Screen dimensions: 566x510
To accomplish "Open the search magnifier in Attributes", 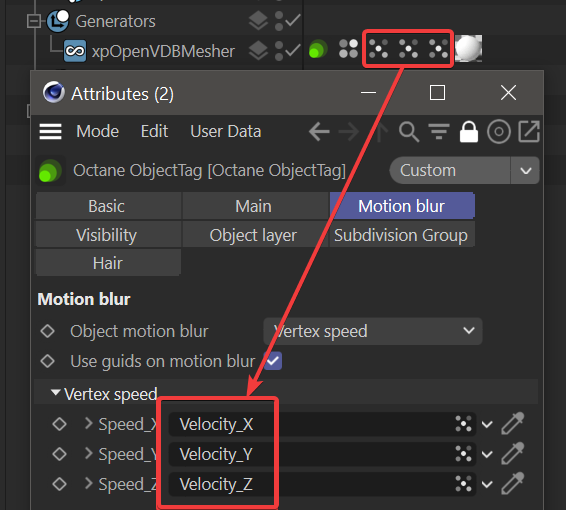I will (x=409, y=132).
